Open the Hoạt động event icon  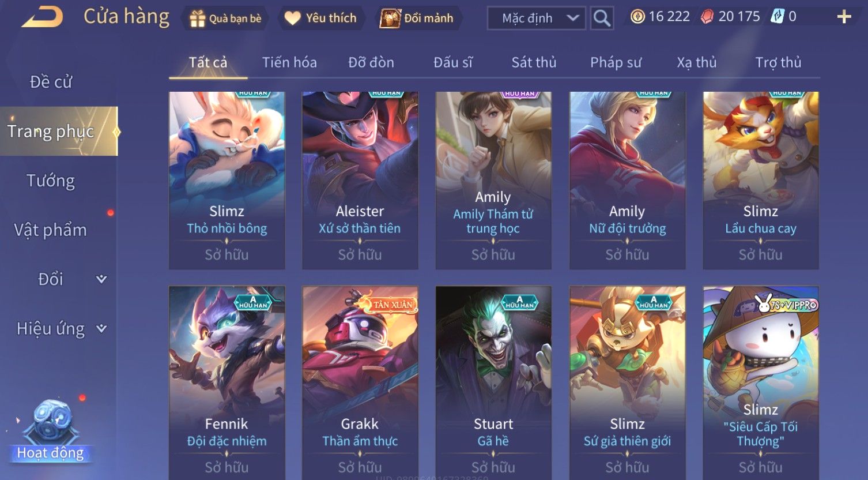(x=51, y=432)
